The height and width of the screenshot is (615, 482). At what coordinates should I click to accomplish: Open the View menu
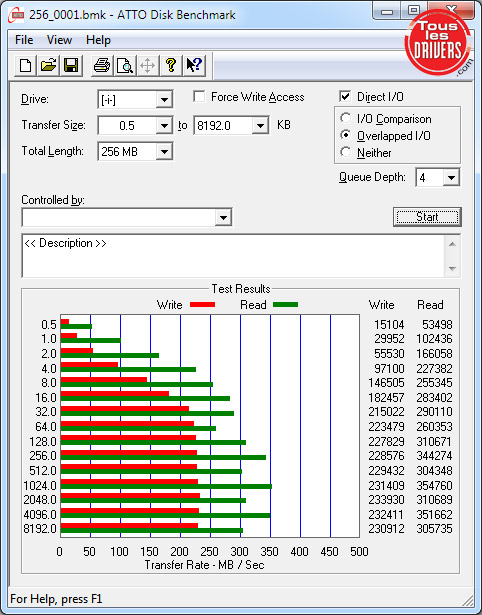59,40
